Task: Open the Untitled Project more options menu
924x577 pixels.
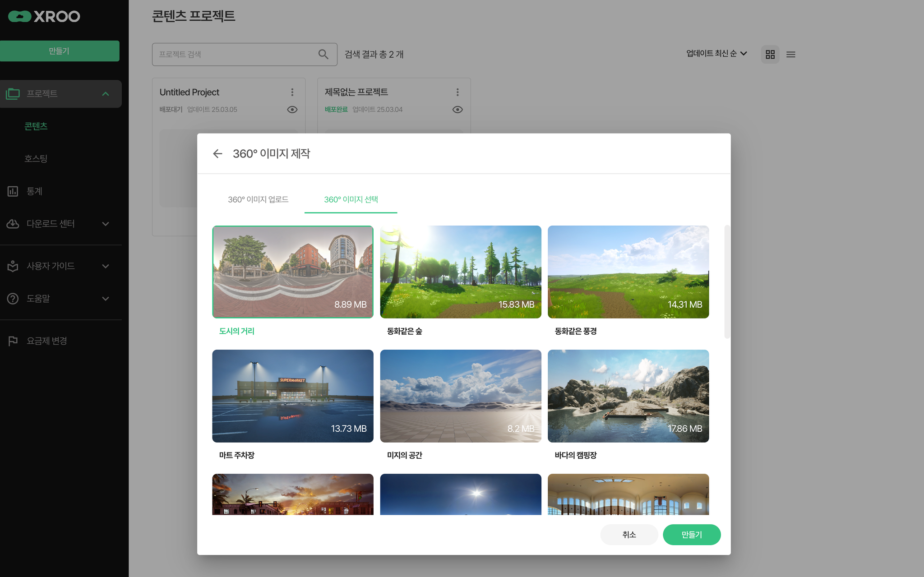Action: 292,92
